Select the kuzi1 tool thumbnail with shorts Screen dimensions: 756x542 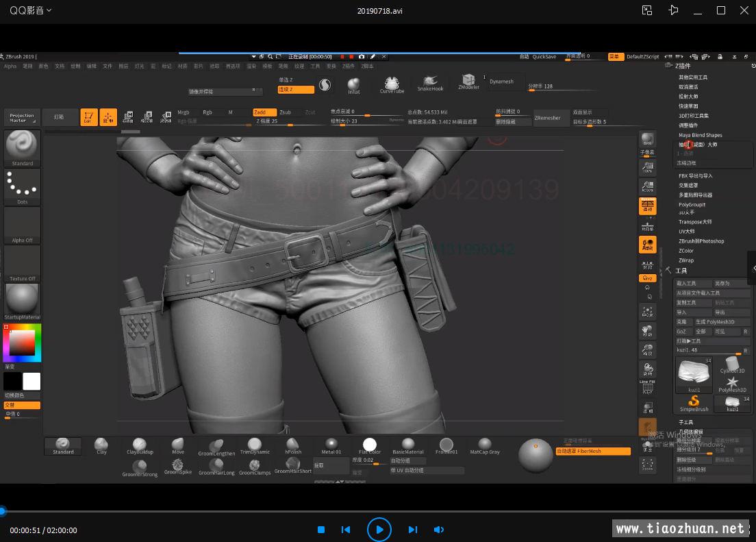694,375
